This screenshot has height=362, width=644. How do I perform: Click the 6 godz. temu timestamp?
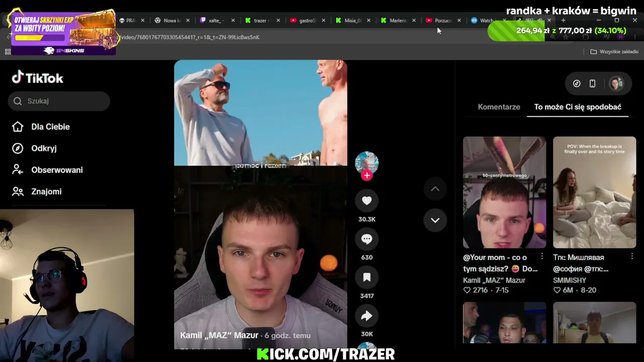point(288,335)
